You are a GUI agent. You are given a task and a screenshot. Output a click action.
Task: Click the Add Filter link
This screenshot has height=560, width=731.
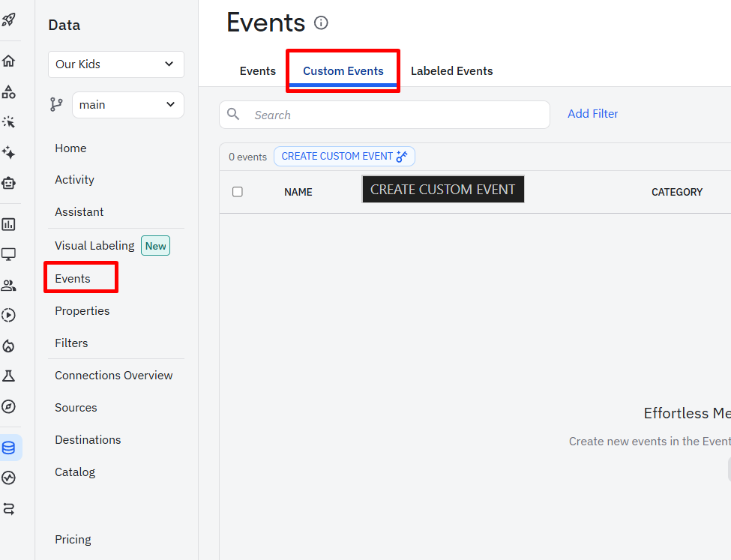click(x=592, y=114)
